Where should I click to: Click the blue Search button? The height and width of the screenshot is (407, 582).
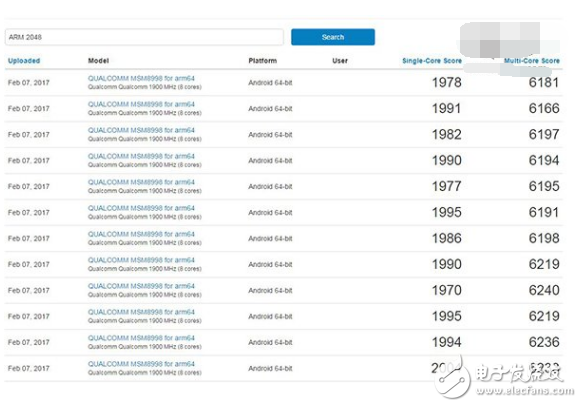pyautogui.click(x=333, y=37)
